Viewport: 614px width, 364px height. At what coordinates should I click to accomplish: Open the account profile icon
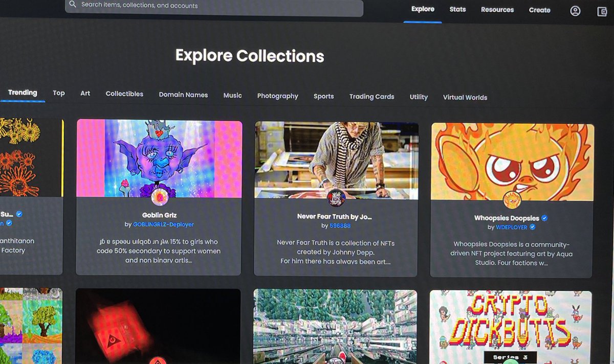click(x=576, y=11)
